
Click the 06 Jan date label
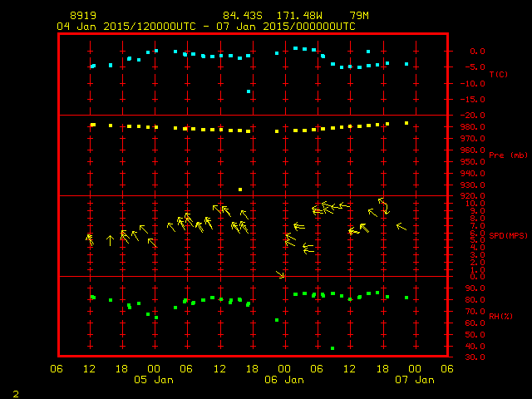coord(283,380)
